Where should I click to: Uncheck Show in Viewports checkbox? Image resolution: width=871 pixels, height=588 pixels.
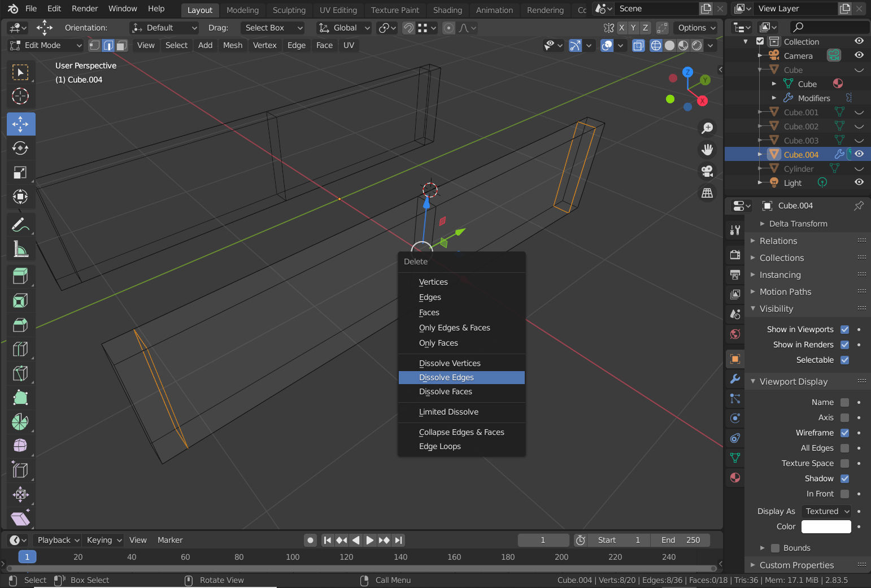tap(845, 329)
